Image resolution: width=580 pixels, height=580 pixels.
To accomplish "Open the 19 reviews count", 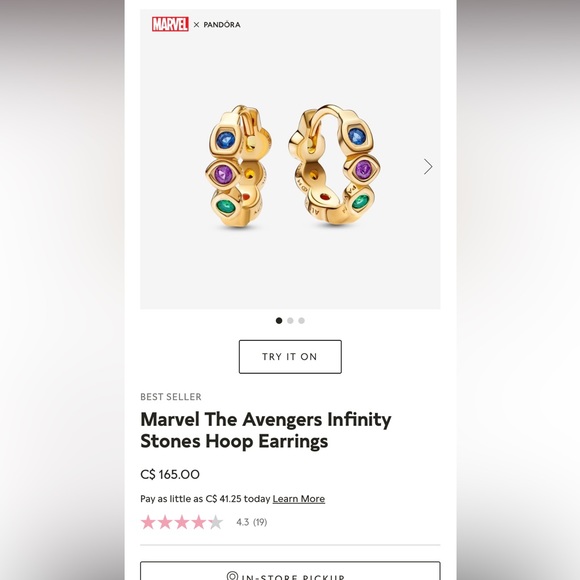I will [x=260, y=522].
